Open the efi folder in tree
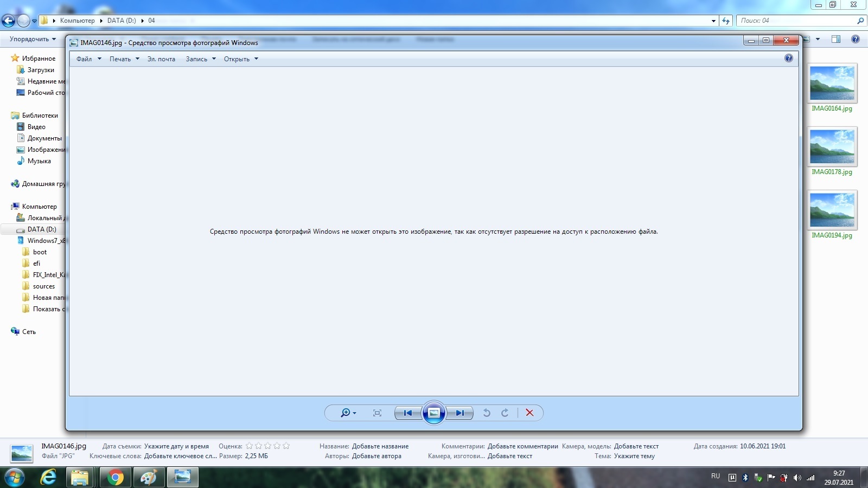 coord(36,264)
